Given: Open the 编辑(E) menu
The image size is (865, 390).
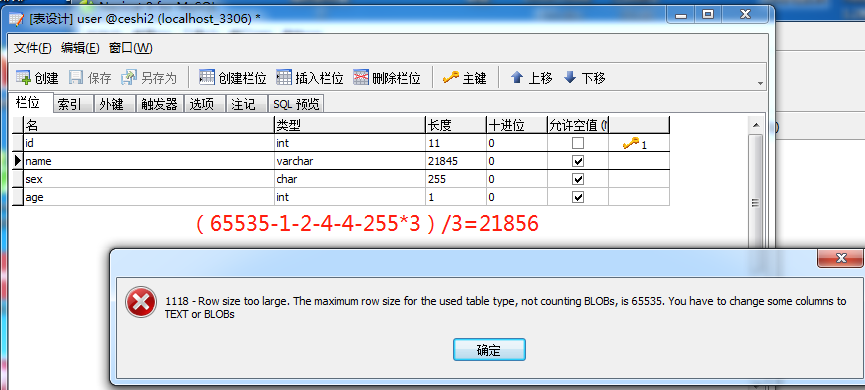Looking at the screenshot, I should coord(80,49).
